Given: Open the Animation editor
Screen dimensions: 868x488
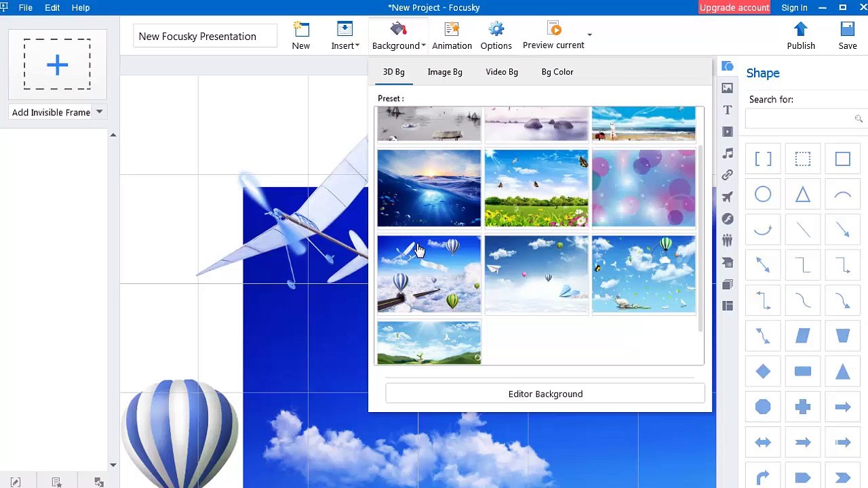Looking at the screenshot, I should click(452, 36).
